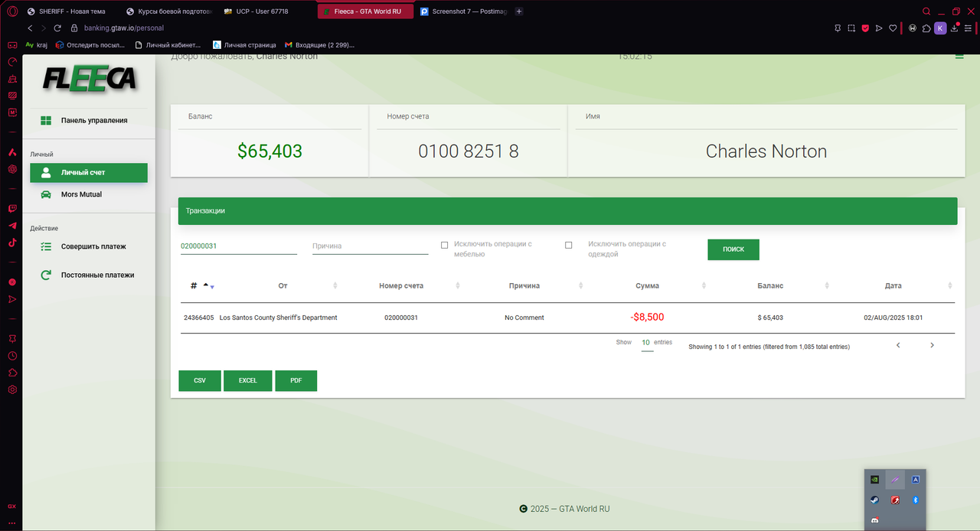Image resolution: width=980 pixels, height=531 pixels.
Task: Switch to Курсы боевой подготовки tab
Action: point(168,11)
